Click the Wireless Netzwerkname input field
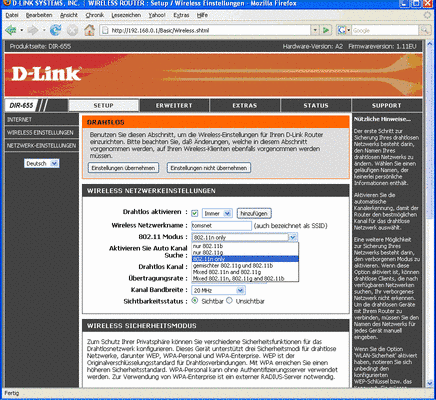 point(221,226)
